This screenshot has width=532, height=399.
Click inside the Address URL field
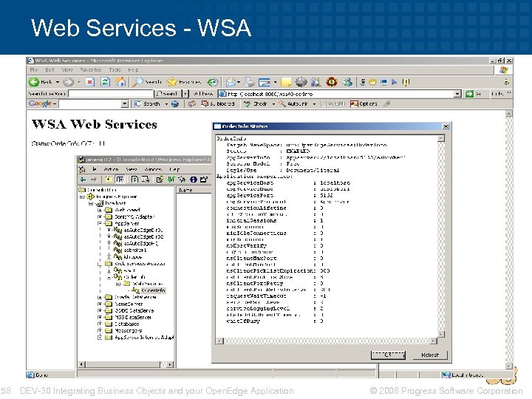(340, 94)
